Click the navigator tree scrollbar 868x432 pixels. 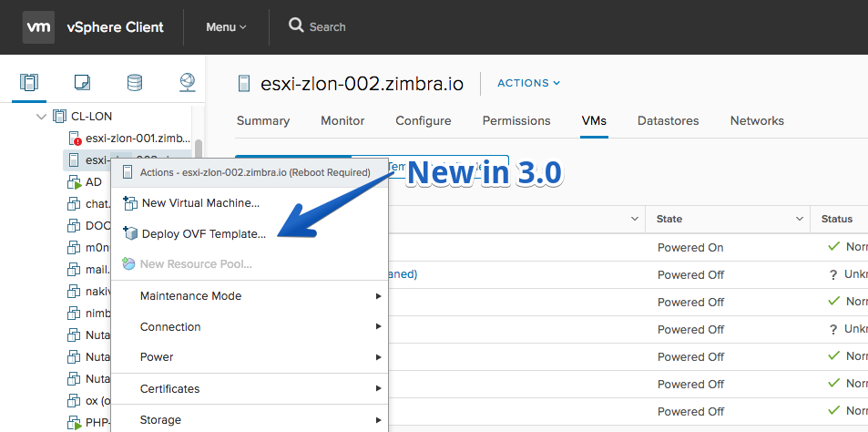point(199,149)
